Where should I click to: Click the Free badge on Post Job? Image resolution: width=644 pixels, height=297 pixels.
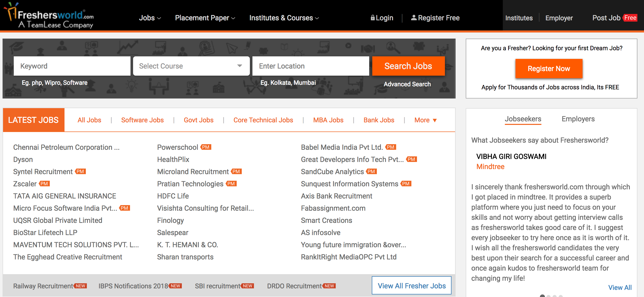point(630,18)
